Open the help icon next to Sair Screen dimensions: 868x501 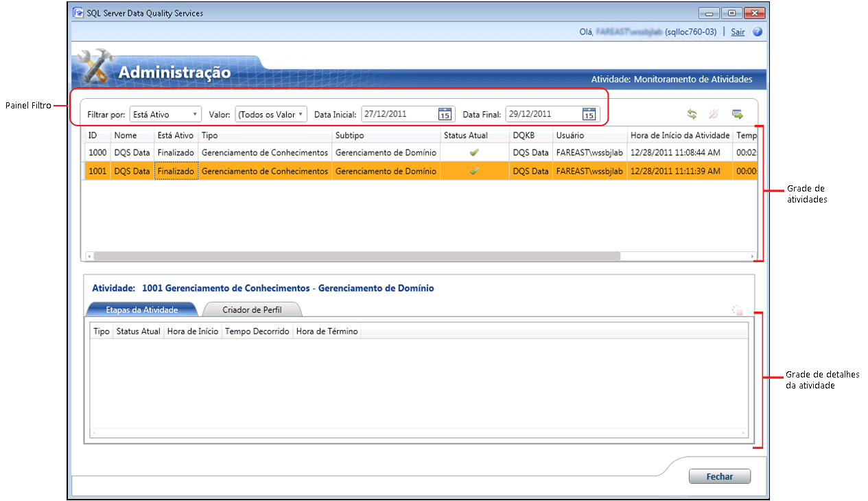click(758, 32)
